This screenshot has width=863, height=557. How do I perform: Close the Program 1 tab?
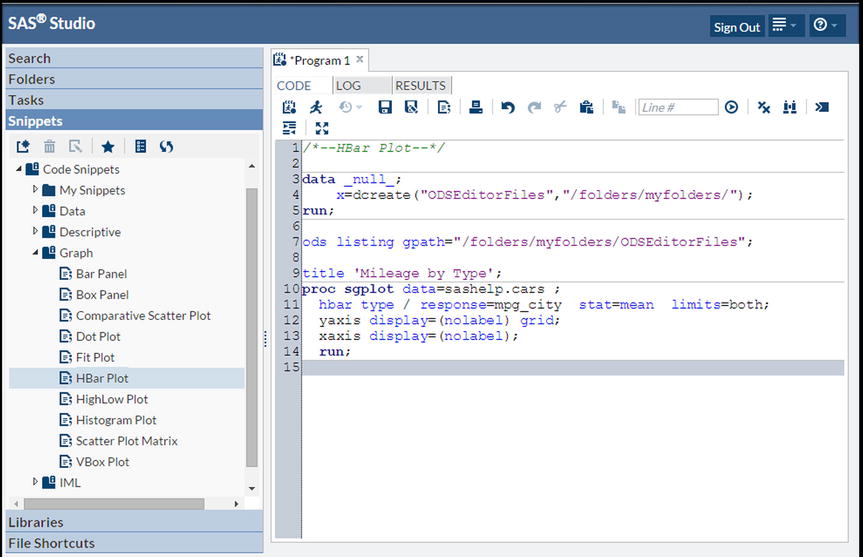(x=359, y=59)
